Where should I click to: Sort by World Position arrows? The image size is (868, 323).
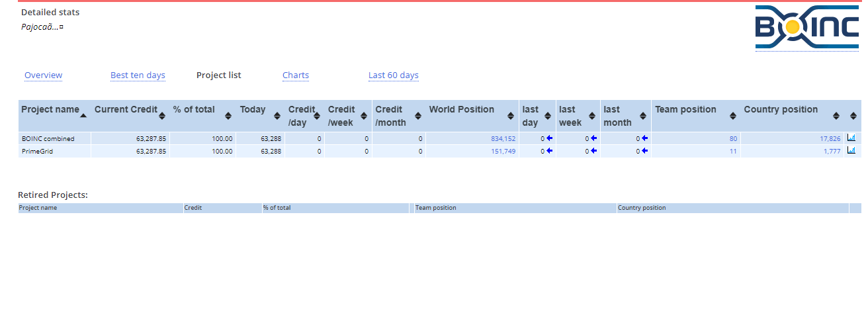click(511, 116)
